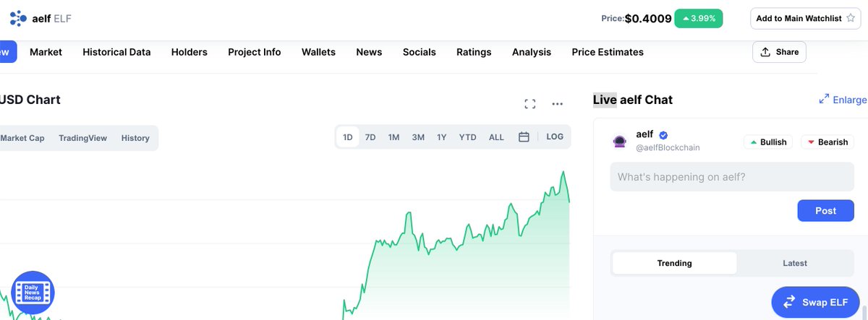Viewport: 868px width, 320px height.
Task: Click the @aelfBlockchain handle
Action: (668, 147)
